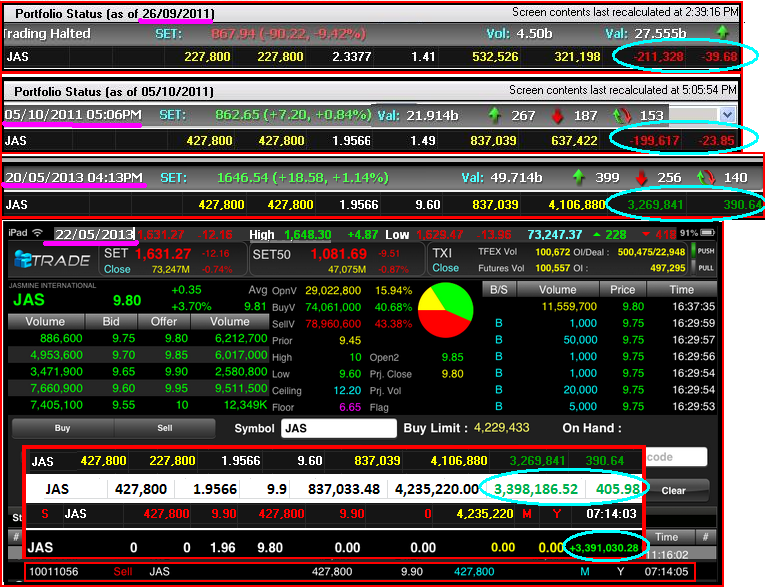765x588 pixels.
Task: Click ticker trade volume 50,000
Action: coord(580,340)
